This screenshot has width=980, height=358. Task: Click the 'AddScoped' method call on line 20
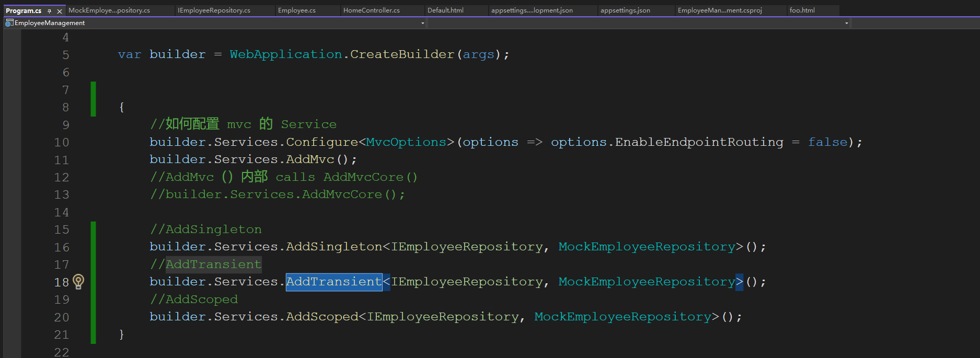coord(322,317)
